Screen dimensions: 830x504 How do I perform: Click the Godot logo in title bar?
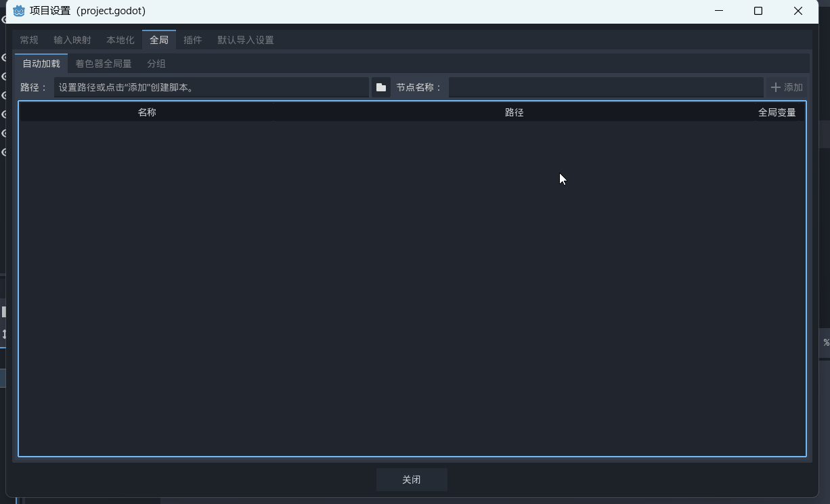click(19, 11)
